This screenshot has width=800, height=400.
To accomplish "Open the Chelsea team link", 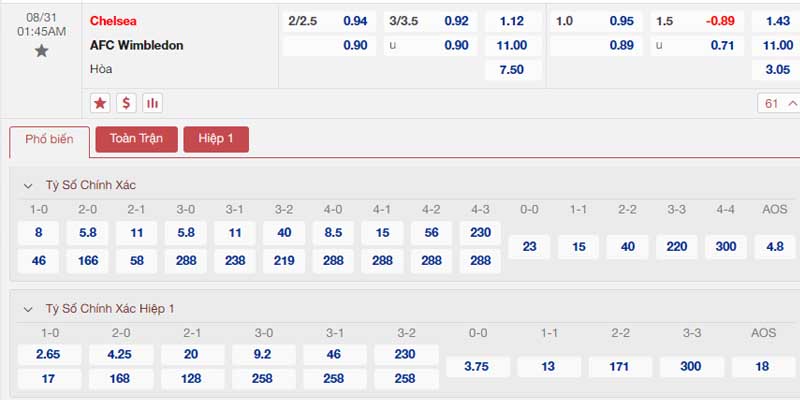I will tap(113, 21).
